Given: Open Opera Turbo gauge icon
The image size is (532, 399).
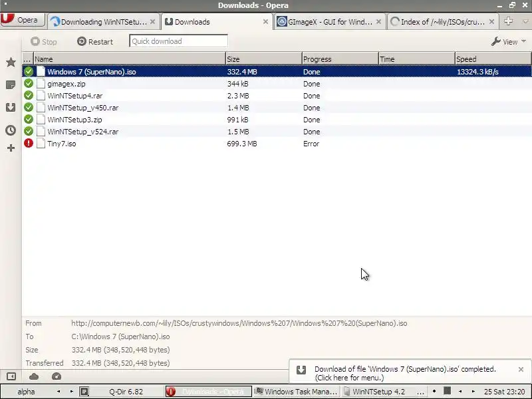Looking at the screenshot, I should click(57, 376).
